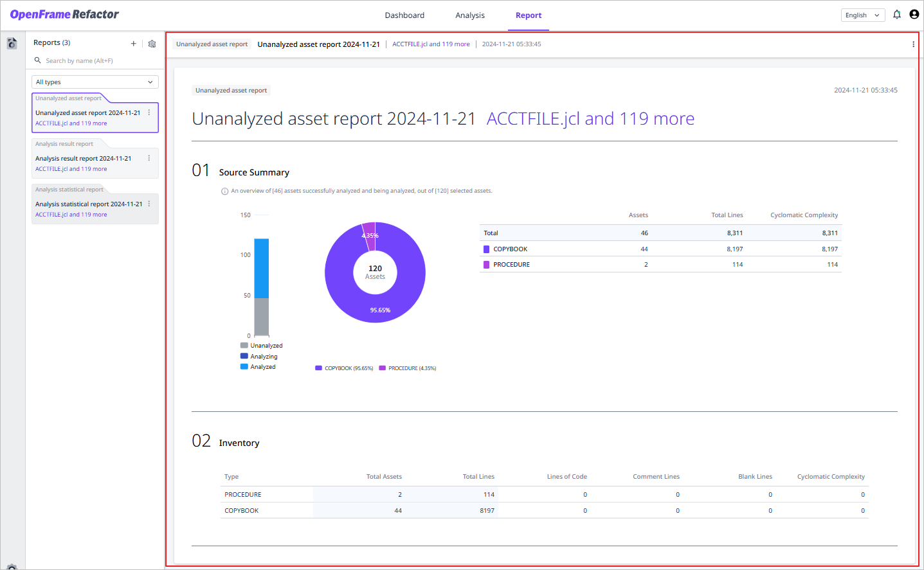924x570 pixels.
Task: Open the notifications bell icon
Action: 897,15
